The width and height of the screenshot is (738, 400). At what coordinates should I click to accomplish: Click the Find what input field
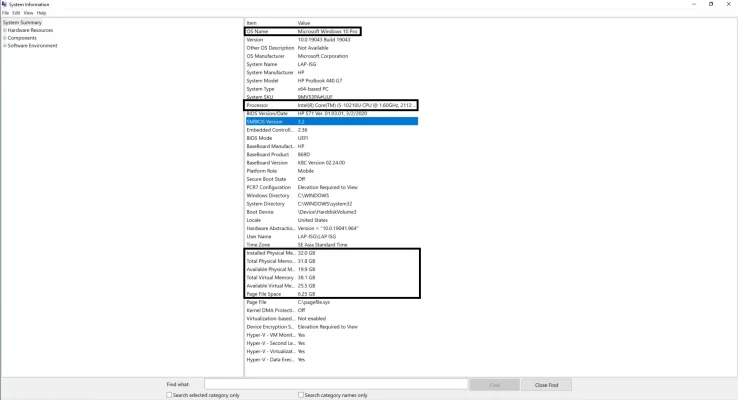point(335,384)
